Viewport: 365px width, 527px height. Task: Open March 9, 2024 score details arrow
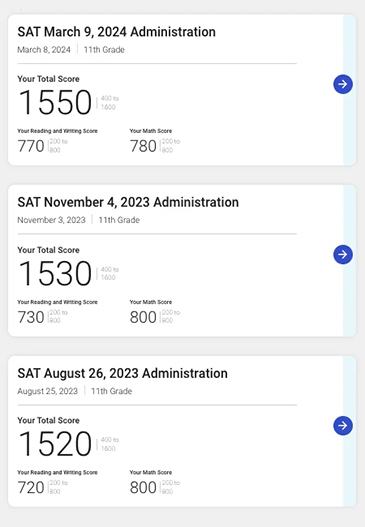[343, 84]
